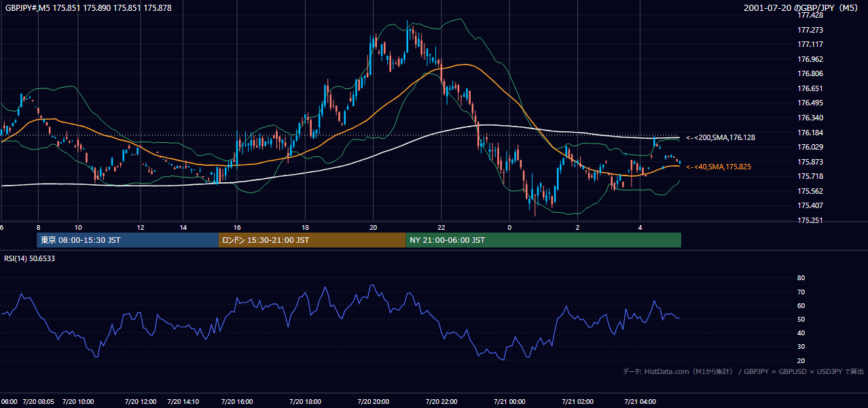Click RSI scale value 20
The width and height of the screenshot is (868, 408).
coord(801,360)
